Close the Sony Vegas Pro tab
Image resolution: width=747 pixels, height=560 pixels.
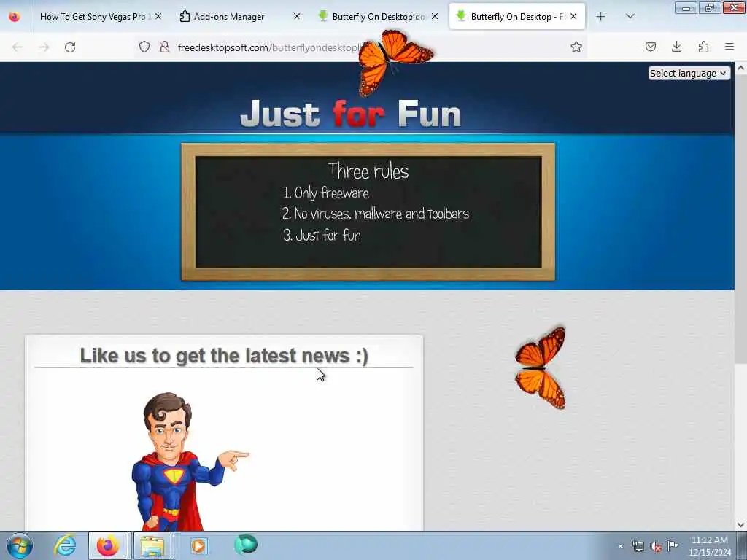(158, 17)
